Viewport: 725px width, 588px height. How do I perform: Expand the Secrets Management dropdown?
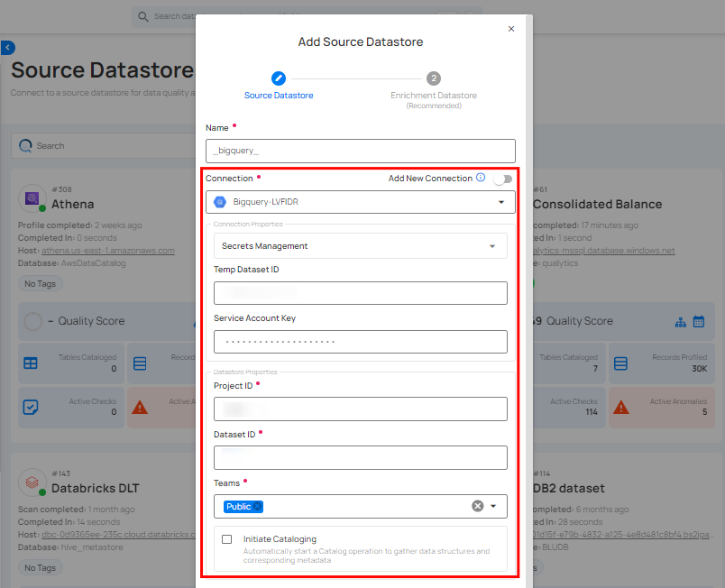(492, 245)
